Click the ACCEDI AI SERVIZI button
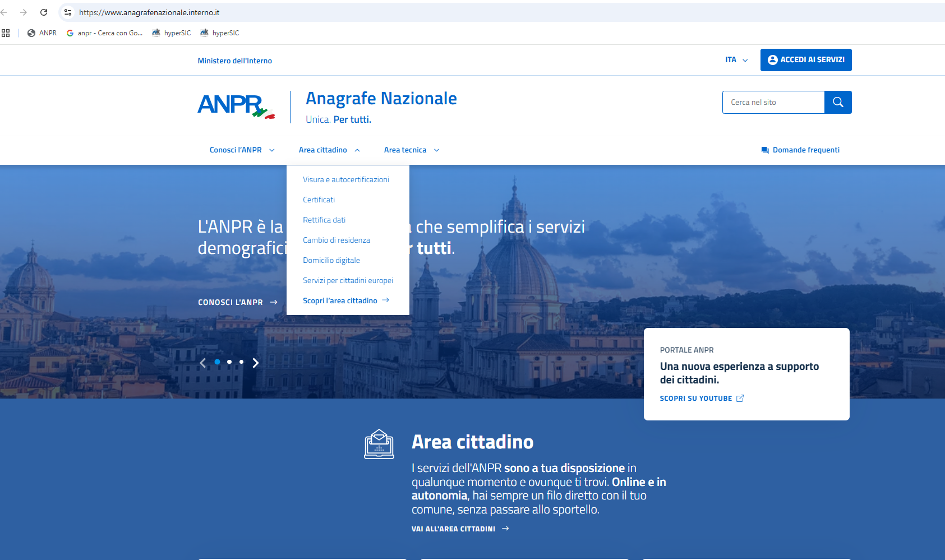Screen dimensions: 945x560 click(x=806, y=60)
